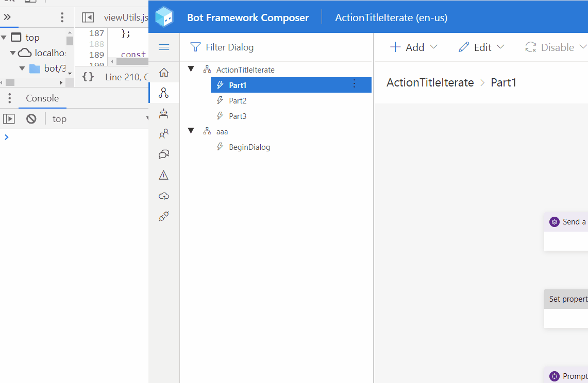
Task: Click the Line 210 cursor position status
Action: pos(127,77)
